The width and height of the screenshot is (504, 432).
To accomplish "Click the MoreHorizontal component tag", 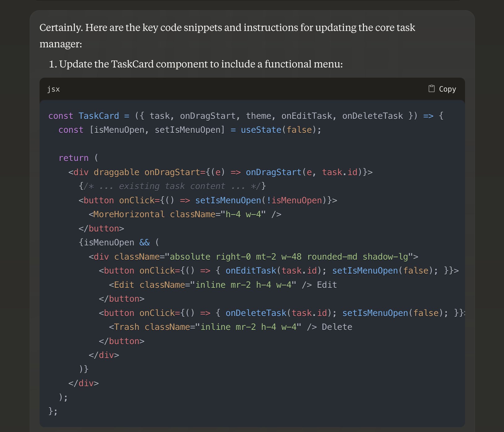I will [129, 214].
